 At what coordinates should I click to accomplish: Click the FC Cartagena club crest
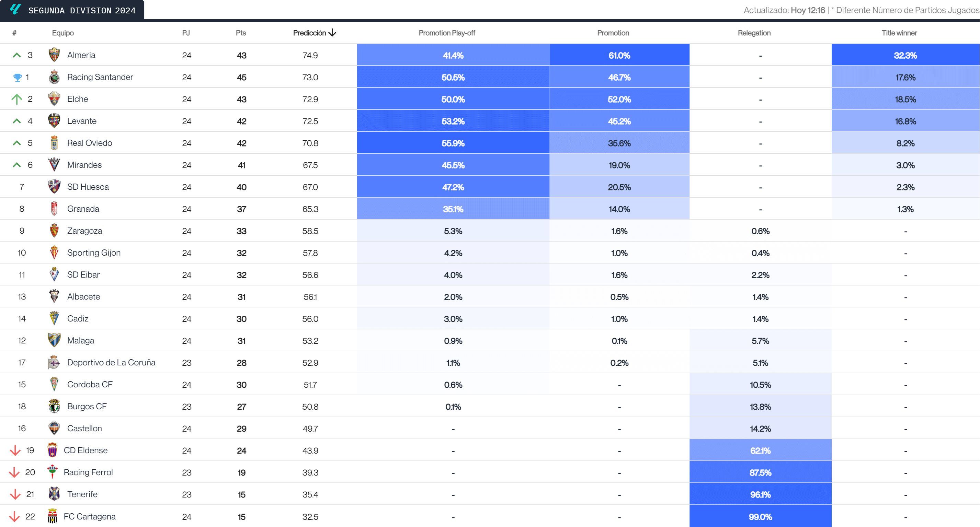(54, 516)
